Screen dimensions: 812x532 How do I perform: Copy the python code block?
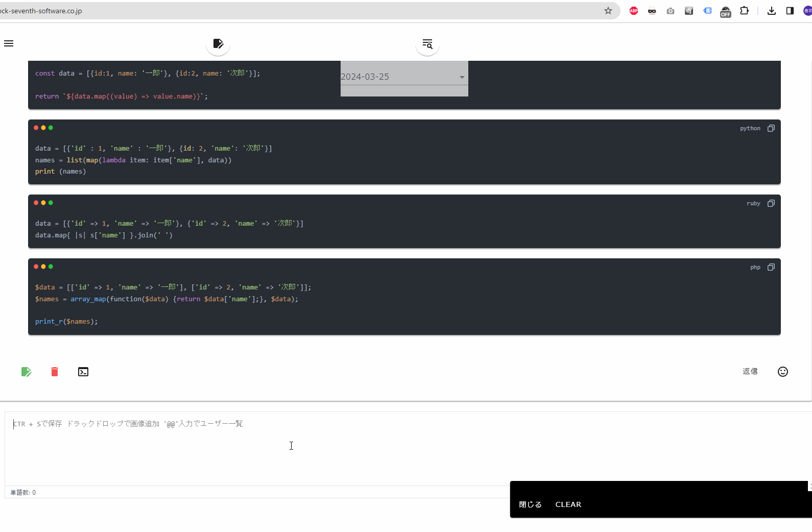click(771, 128)
